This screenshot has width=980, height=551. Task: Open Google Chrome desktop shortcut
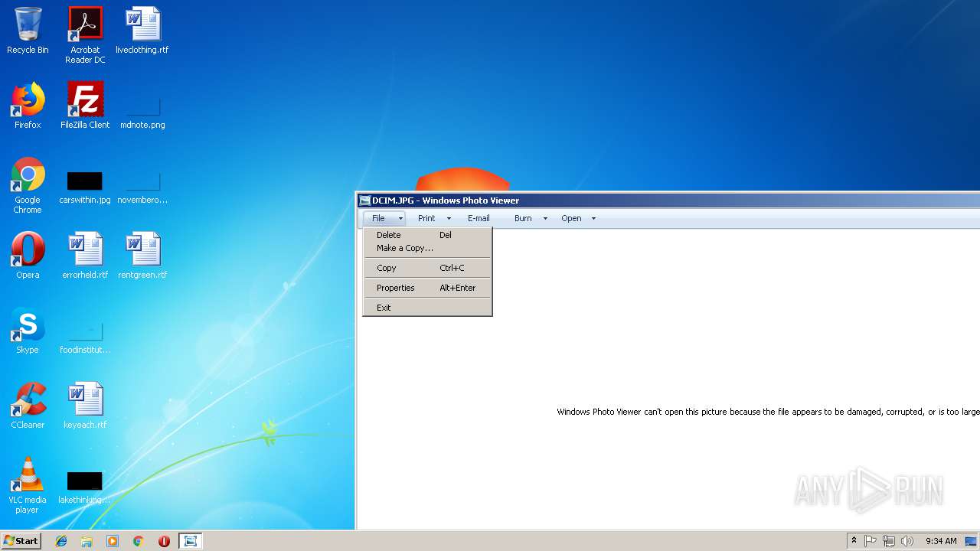tap(28, 185)
